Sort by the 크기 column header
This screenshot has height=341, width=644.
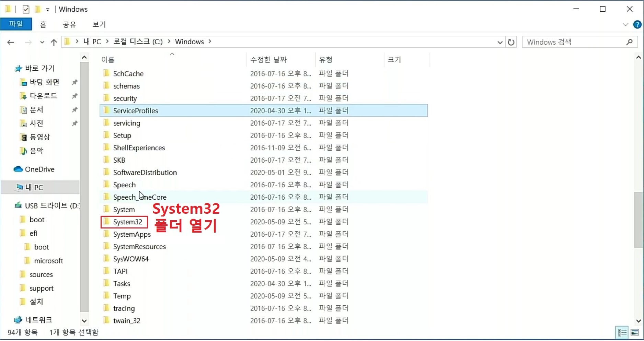click(x=407, y=59)
